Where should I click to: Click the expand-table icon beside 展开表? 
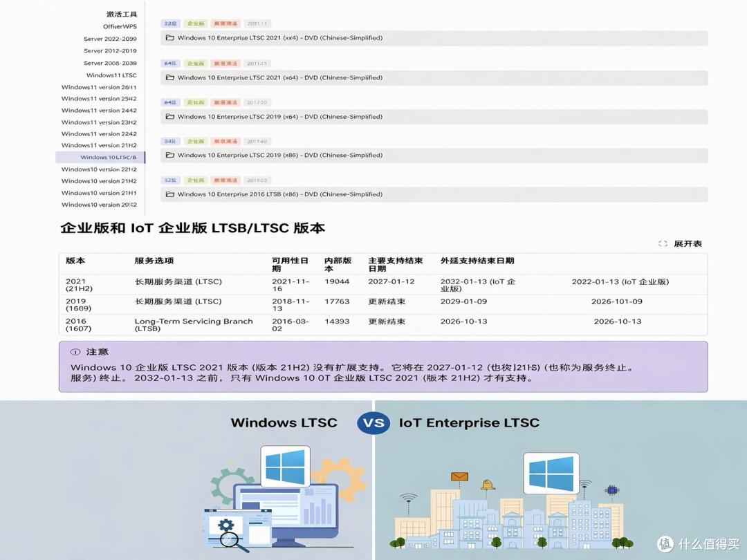[x=663, y=244]
